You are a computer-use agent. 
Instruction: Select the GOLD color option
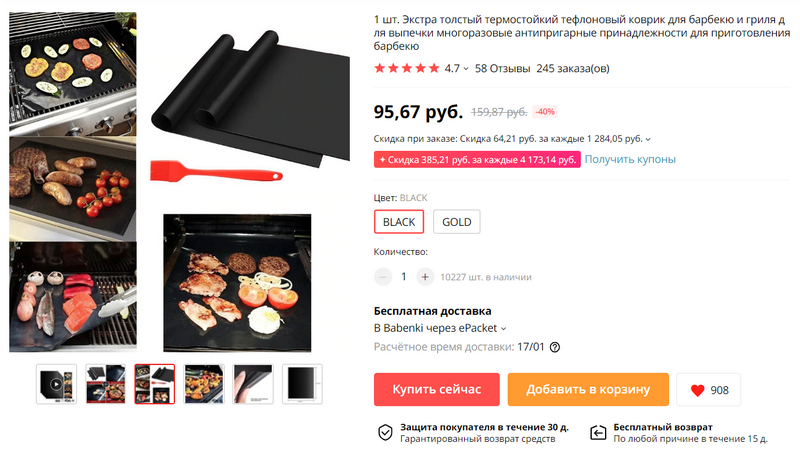coord(457,222)
